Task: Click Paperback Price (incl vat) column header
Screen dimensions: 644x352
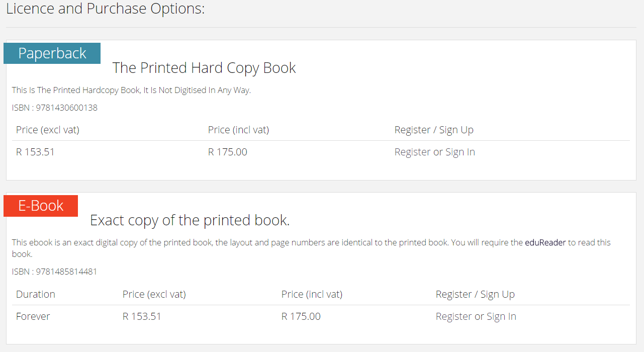Action: pos(238,130)
